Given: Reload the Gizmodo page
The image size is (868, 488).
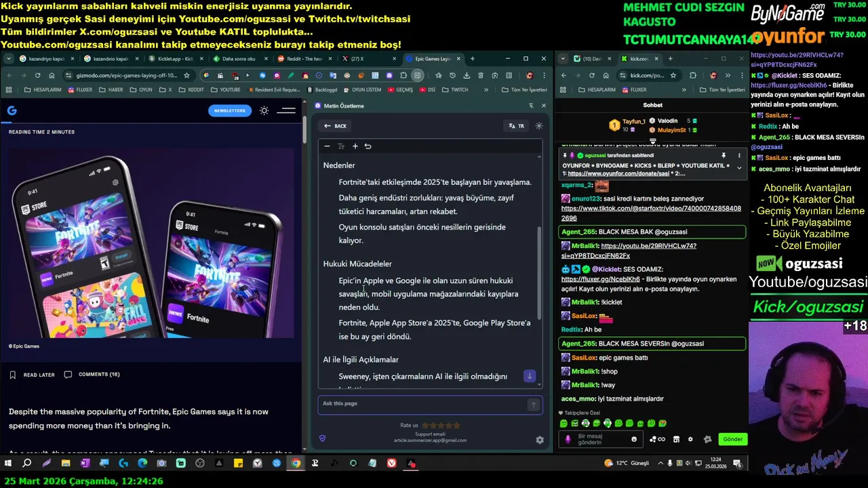Looking at the screenshot, I should click(x=37, y=75).
